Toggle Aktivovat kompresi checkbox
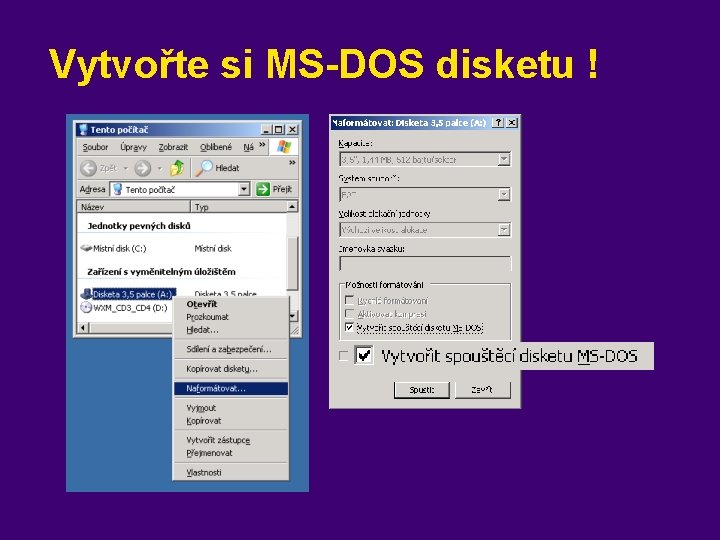 pyautogui.click(x=349, y=314)
